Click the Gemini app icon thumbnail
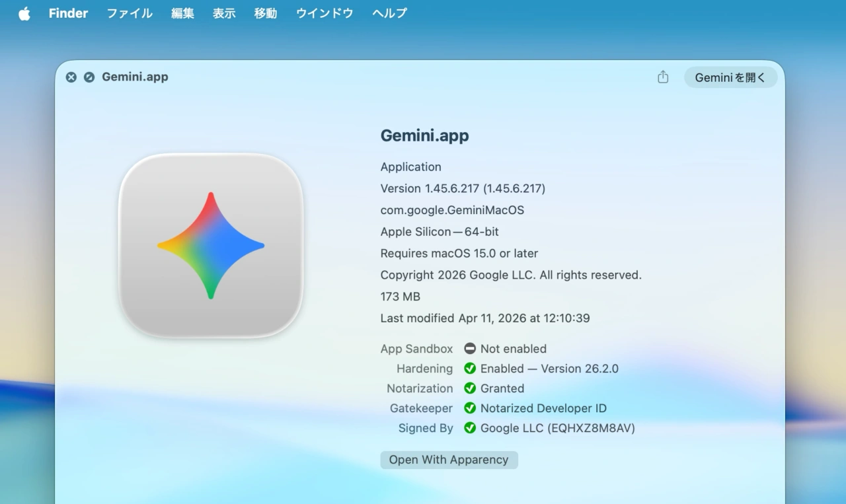 pos(210,245)
